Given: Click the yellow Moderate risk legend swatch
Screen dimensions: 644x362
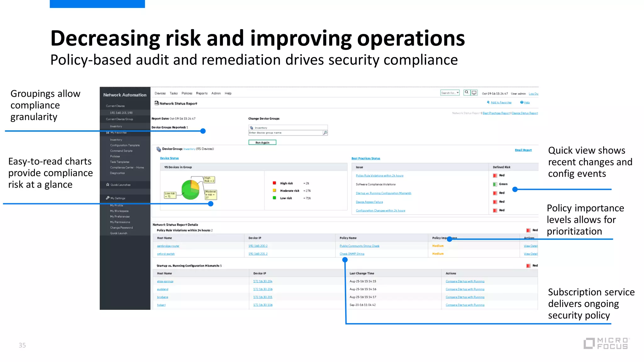Looking at the screenshot, I should 274,190.
